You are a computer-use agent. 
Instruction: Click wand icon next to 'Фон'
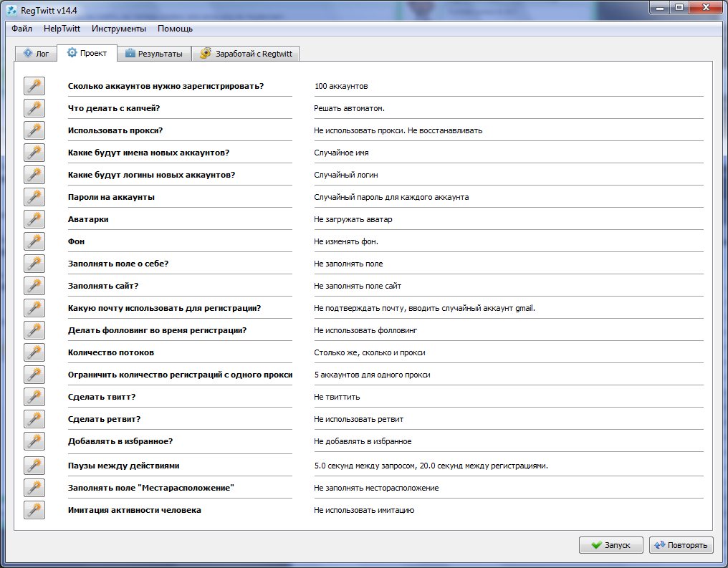click(34, 242)
